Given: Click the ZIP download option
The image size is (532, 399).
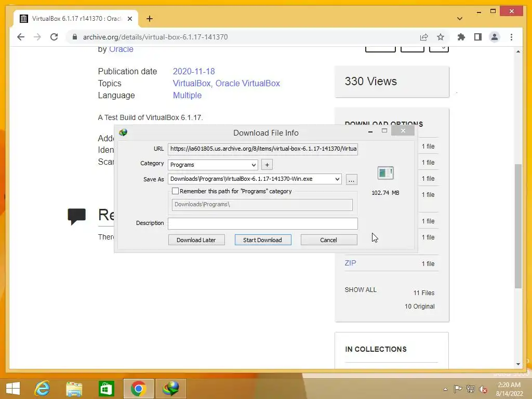Looking at the screenshot, I should (x=351, y=263).
